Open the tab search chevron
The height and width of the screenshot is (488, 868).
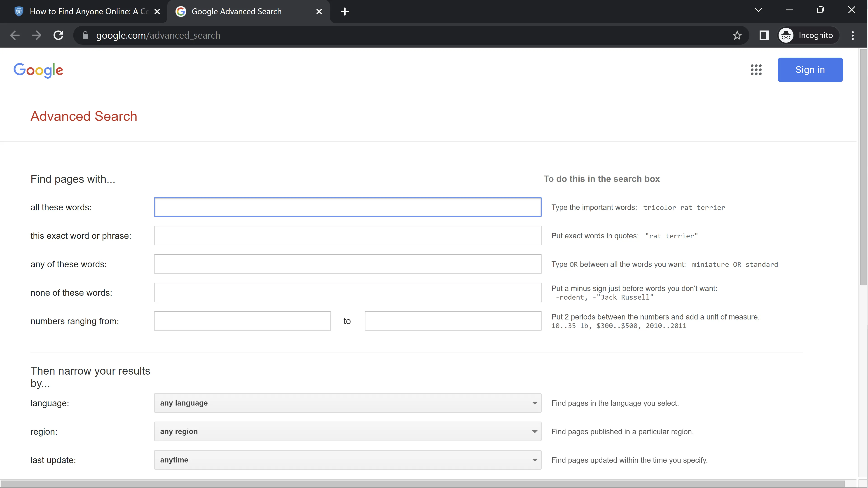[x=758, y=10]
